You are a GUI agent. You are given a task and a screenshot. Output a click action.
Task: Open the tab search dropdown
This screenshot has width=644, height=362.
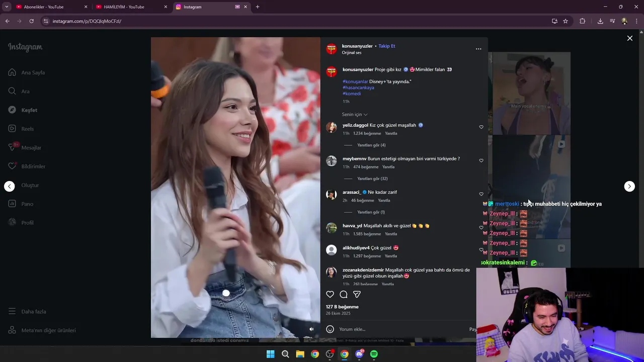pyautogui.click(x=7, y=7)
